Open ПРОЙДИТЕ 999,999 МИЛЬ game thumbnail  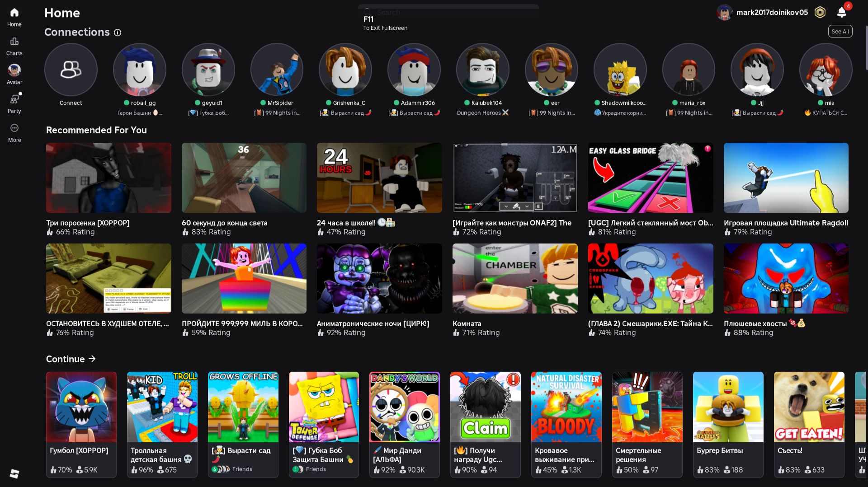coord(244,279)
